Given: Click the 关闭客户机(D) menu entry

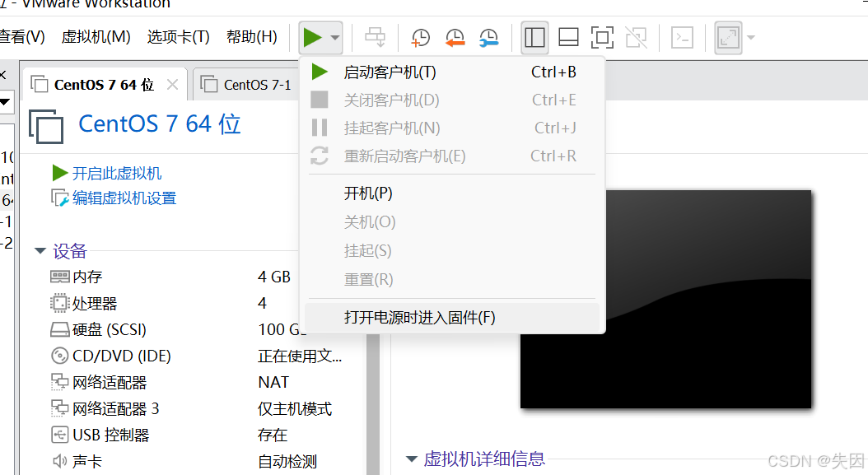Looking at the screenshot, I should 451,100.
